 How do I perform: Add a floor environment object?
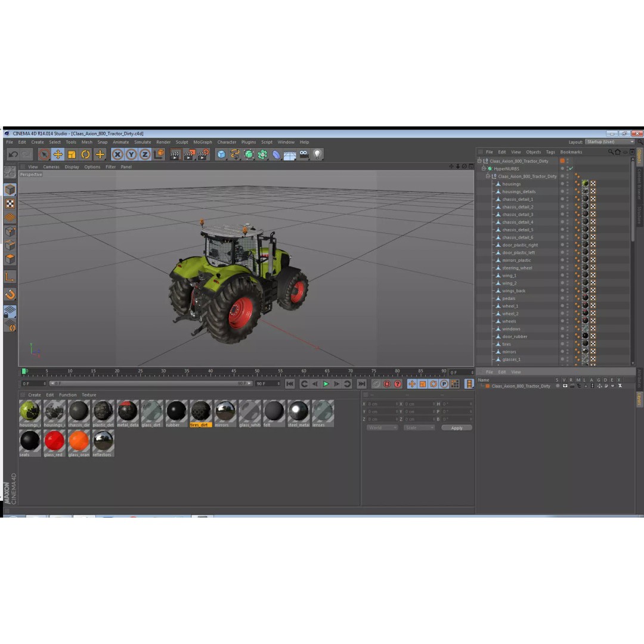[x=290, y=155]
